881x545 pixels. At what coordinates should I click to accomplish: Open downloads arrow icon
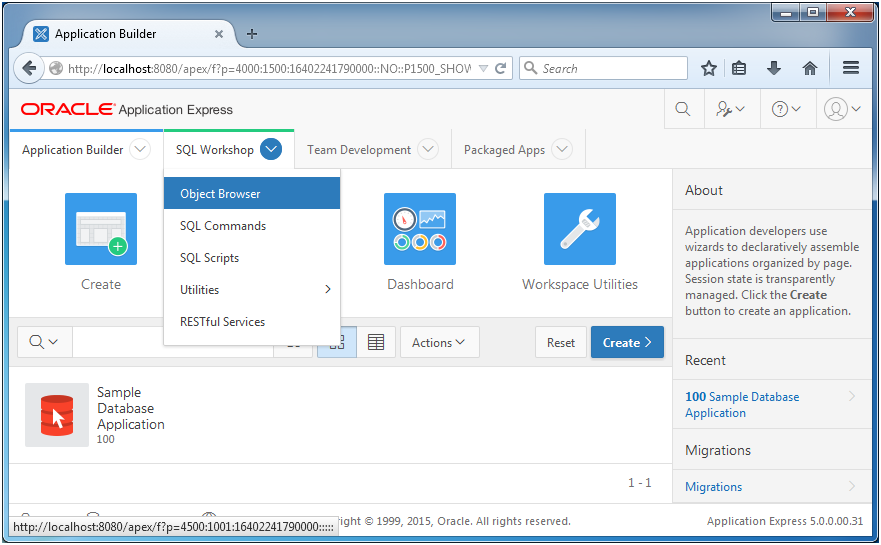(x=774, y=69)
